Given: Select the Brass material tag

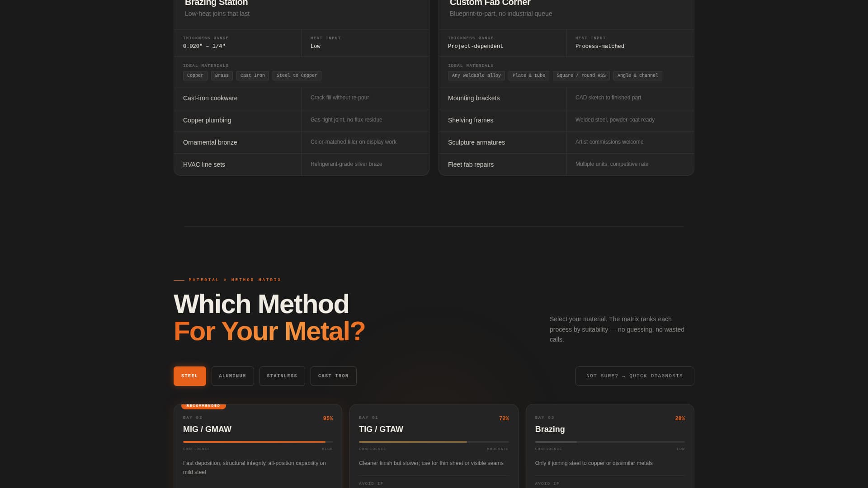Looking at the screenshot, I should 222,75.
